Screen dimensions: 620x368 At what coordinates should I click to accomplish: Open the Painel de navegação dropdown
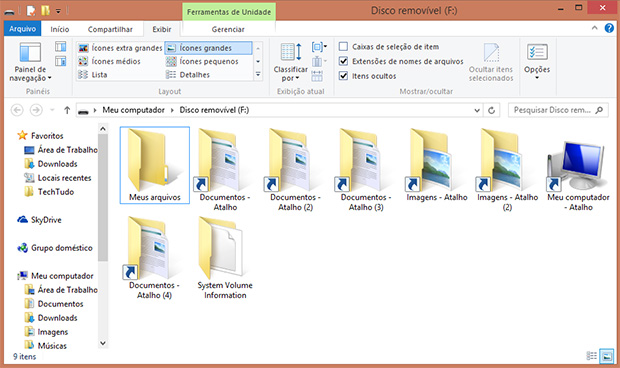(x=30, y=62)
